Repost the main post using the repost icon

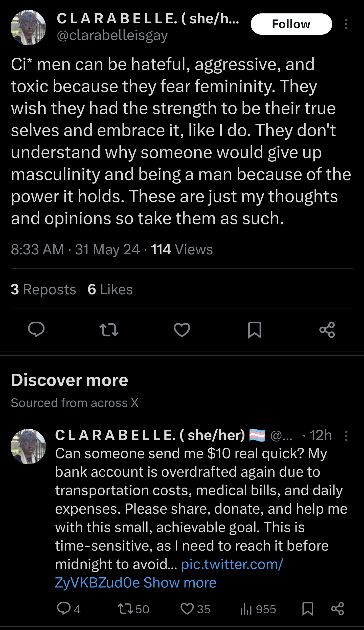coord(109,330)
